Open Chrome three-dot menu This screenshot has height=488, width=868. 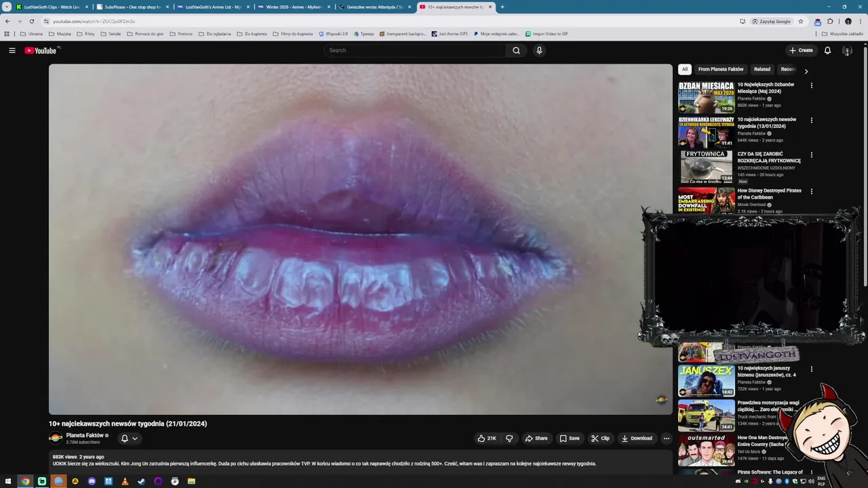[860, 21]
